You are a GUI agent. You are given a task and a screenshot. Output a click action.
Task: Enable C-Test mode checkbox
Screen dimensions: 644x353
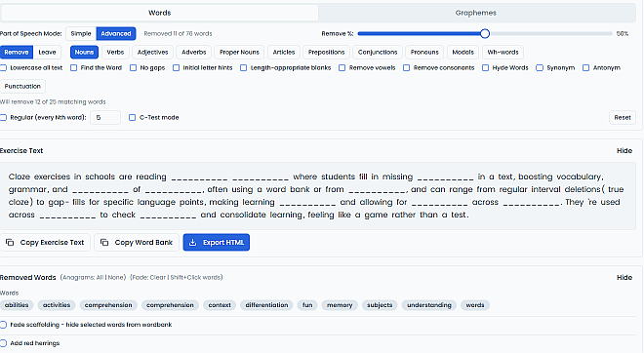tap(133, 117)
